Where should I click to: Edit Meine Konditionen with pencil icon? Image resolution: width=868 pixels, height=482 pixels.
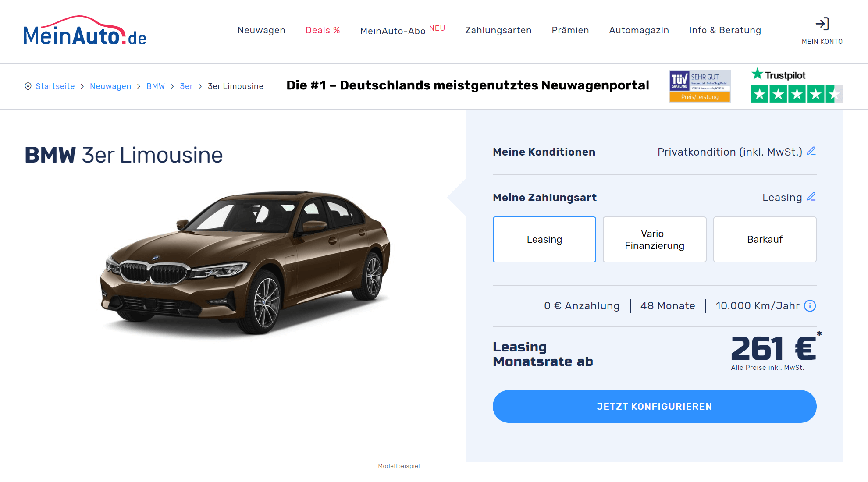coord(811,151)
